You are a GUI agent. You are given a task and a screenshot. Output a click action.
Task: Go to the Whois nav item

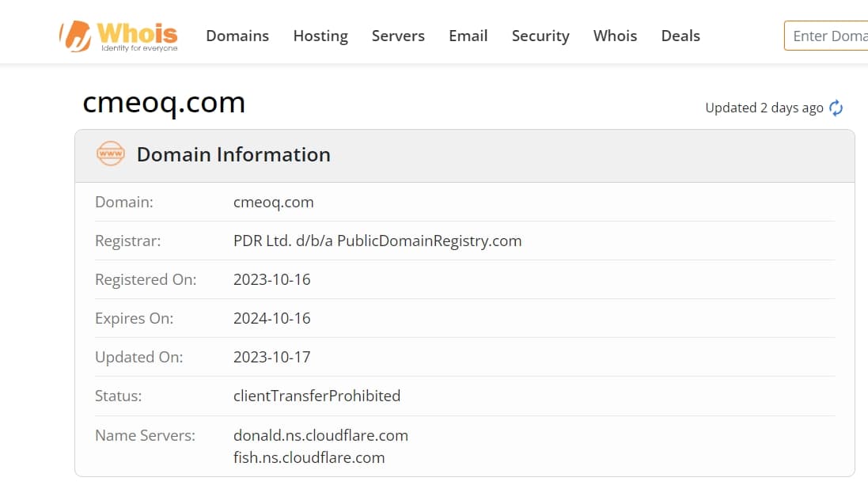(x=615, y=36)
